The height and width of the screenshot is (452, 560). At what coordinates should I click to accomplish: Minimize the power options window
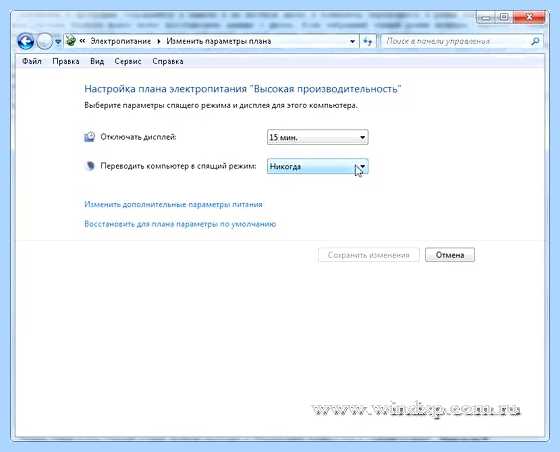(486, 17)
